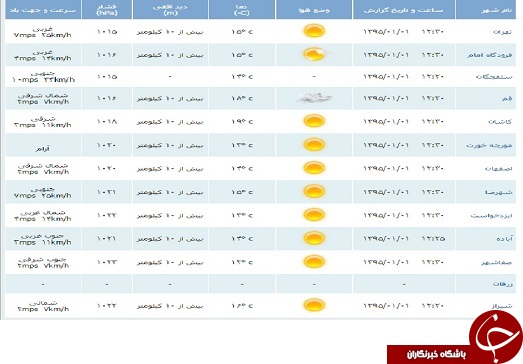Screen dimensions: 523x364
Task: Click the sun icon for مورچه خورت
Action: tap(314, 144)
